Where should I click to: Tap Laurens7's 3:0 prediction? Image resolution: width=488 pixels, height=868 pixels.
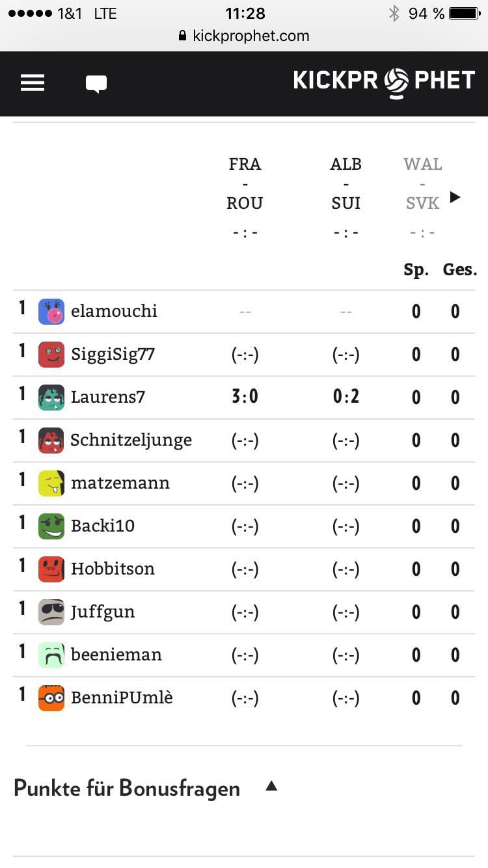tap(245, 397)
